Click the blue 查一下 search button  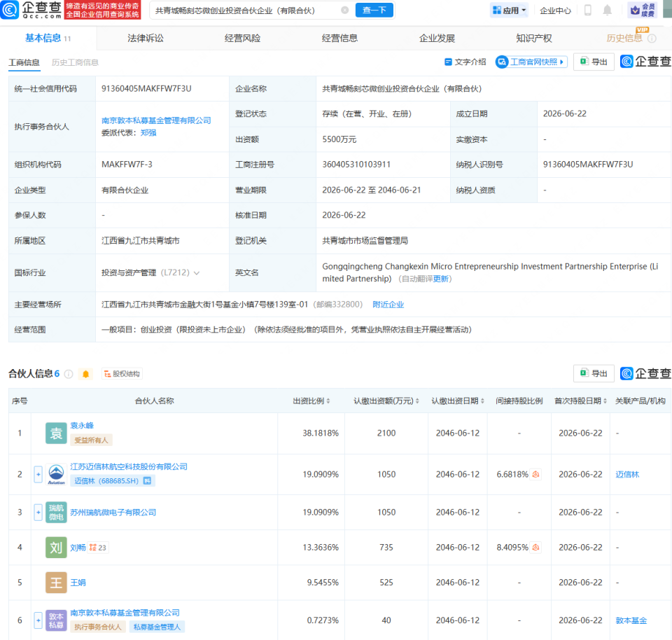374,11
